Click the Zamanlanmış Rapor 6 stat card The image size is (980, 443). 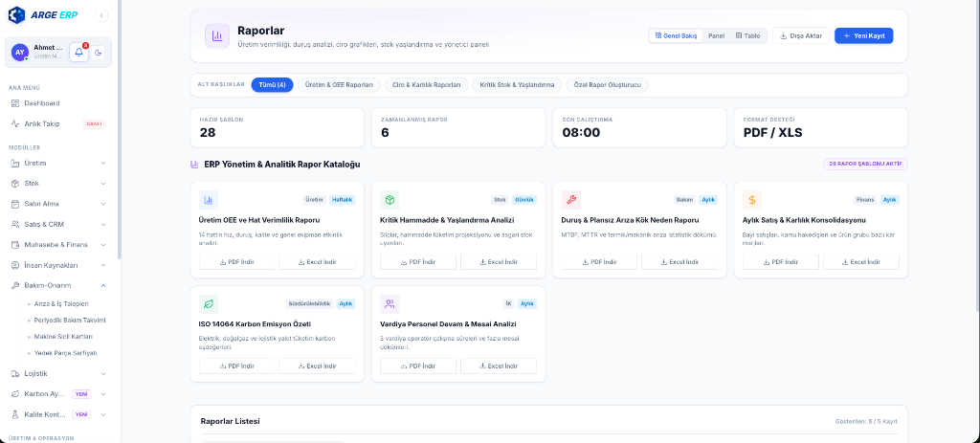458,127
